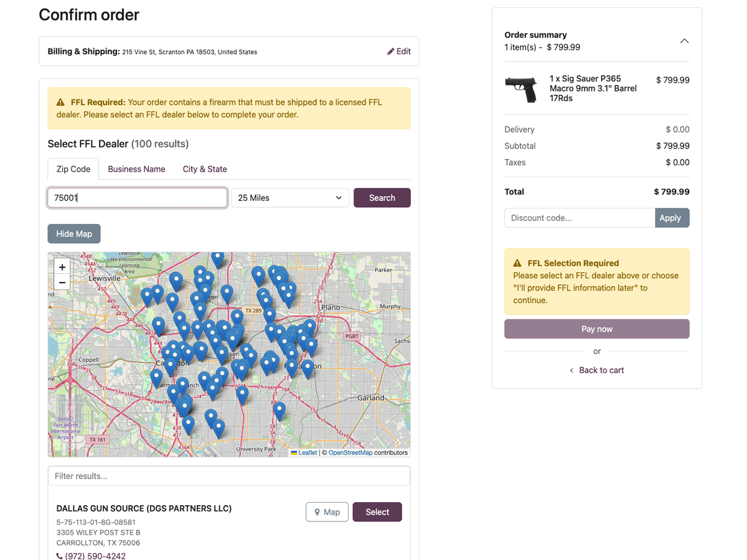Switch to the City & State search tab
Image resolution: width=747 pixels, height=560 pixels.
pyautogui.click(x=204, y=169)
